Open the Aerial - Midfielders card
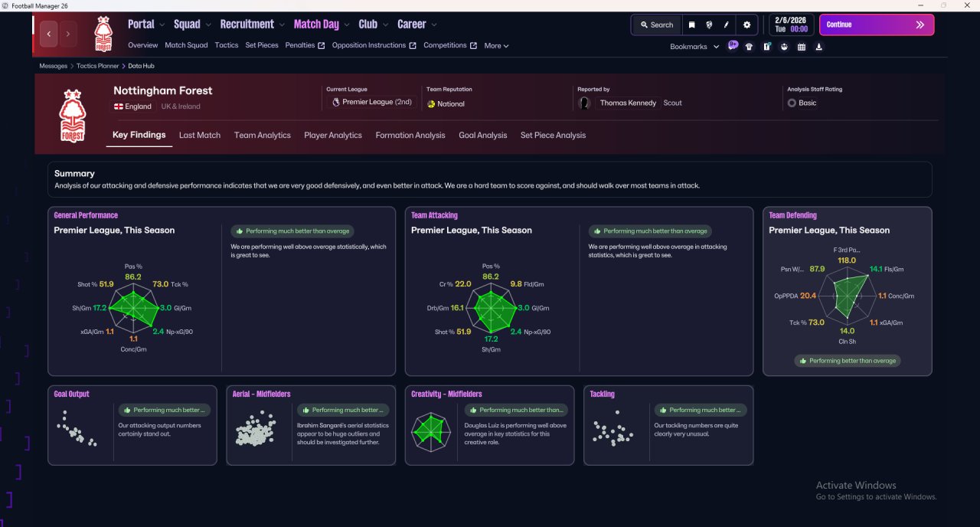This screenshot has width=980, height=527. (x=311, y=425)
